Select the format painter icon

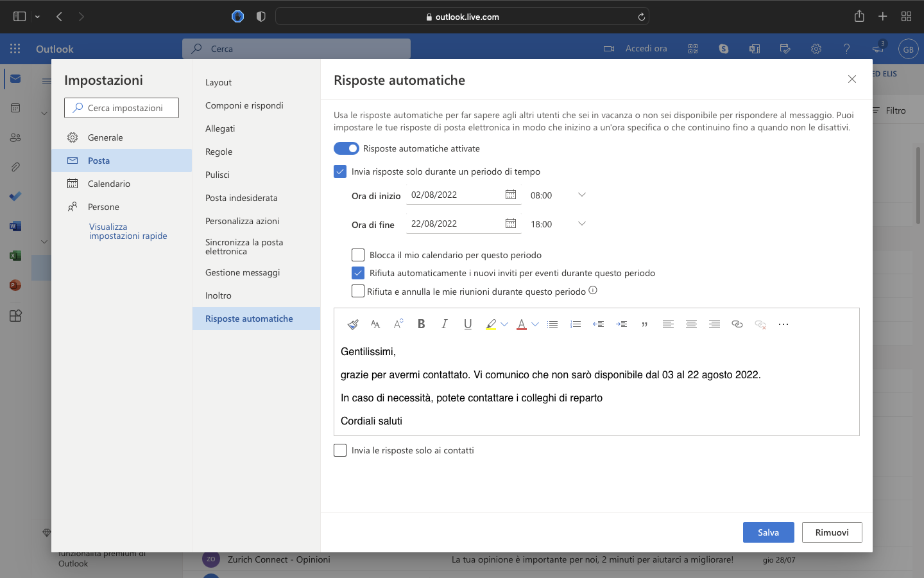(x=352, y=324)
